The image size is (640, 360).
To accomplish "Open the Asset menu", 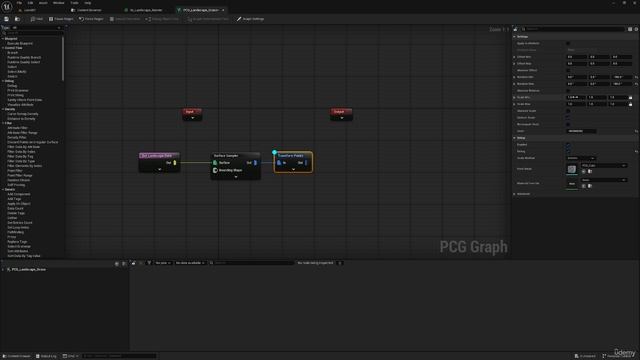I will (43, 3).
